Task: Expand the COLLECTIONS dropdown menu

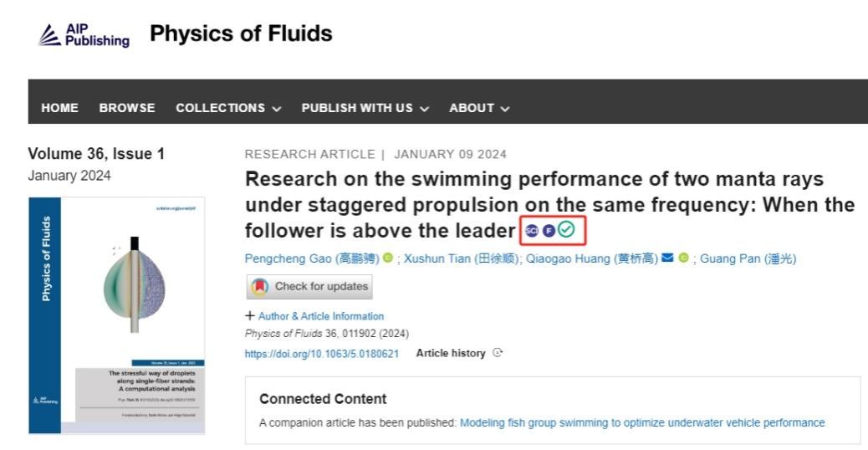Action: [228, 109]
